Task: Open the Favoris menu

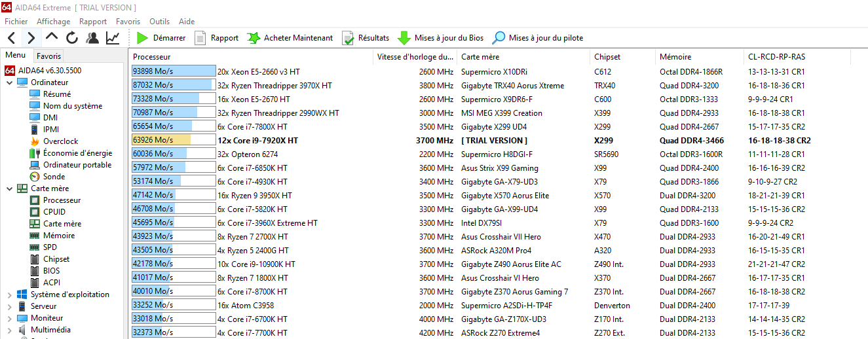Action: click(x=128, y=22)
